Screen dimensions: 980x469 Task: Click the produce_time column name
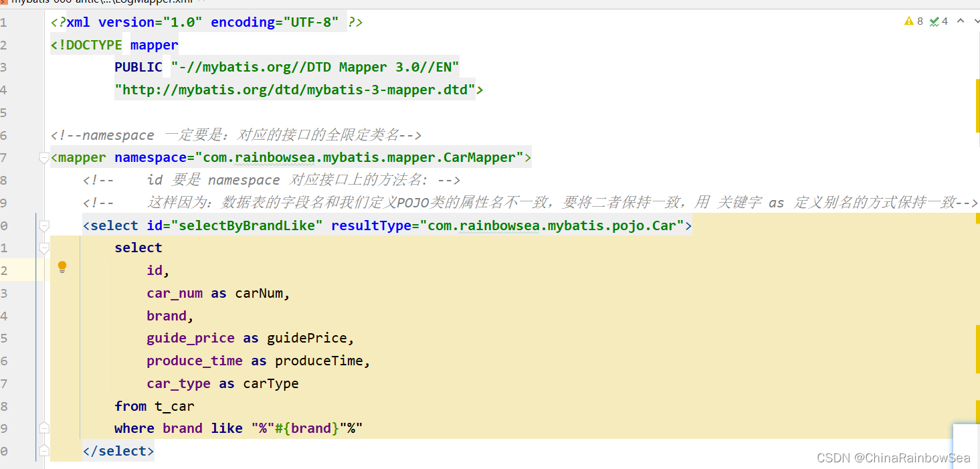click(x=195, y=361)
